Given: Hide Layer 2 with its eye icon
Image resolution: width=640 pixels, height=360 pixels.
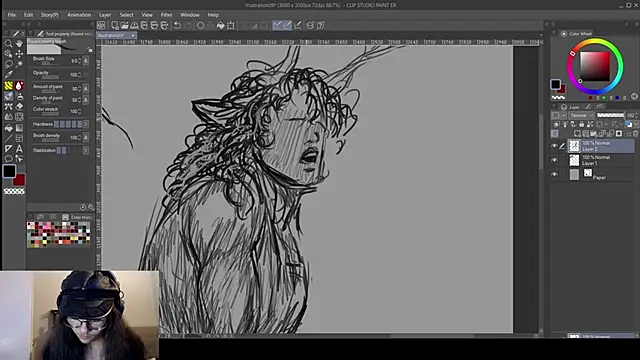Looking at the screenshot, I should [x=554, y=146].
